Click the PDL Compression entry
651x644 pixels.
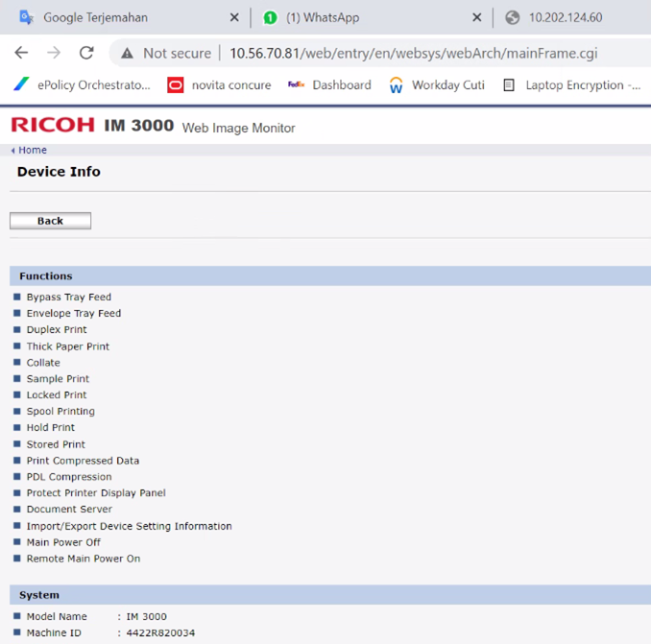69,477
